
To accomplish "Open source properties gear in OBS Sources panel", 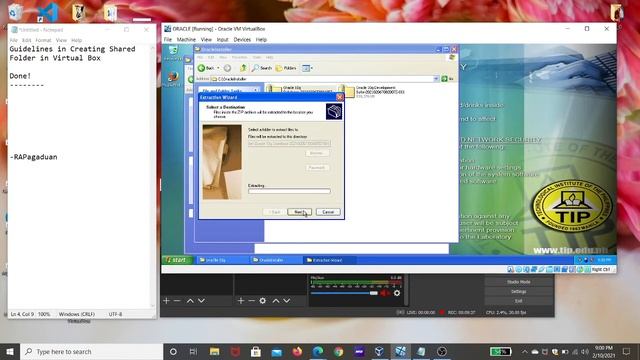I will pos(263,301).
